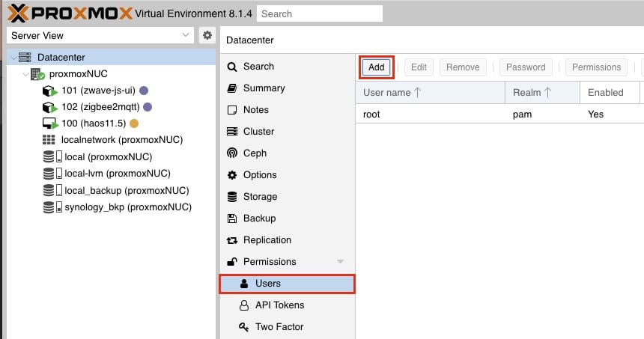Collapse the Datacenter tree node
Screen dimensions: 644x339
pyautogui.click(x=13, y=58)
